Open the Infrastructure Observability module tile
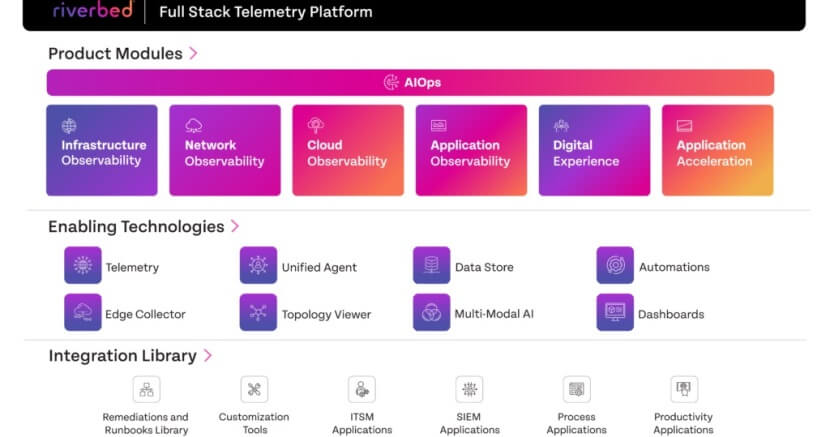Screen dimensions: 830x437 (x=102, y=150)
